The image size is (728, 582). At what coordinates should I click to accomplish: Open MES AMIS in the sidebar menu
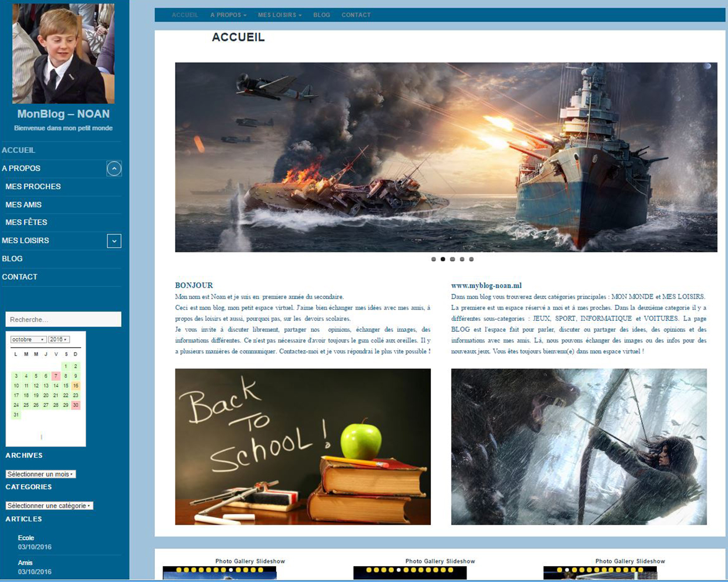click(x=23, y=205)
